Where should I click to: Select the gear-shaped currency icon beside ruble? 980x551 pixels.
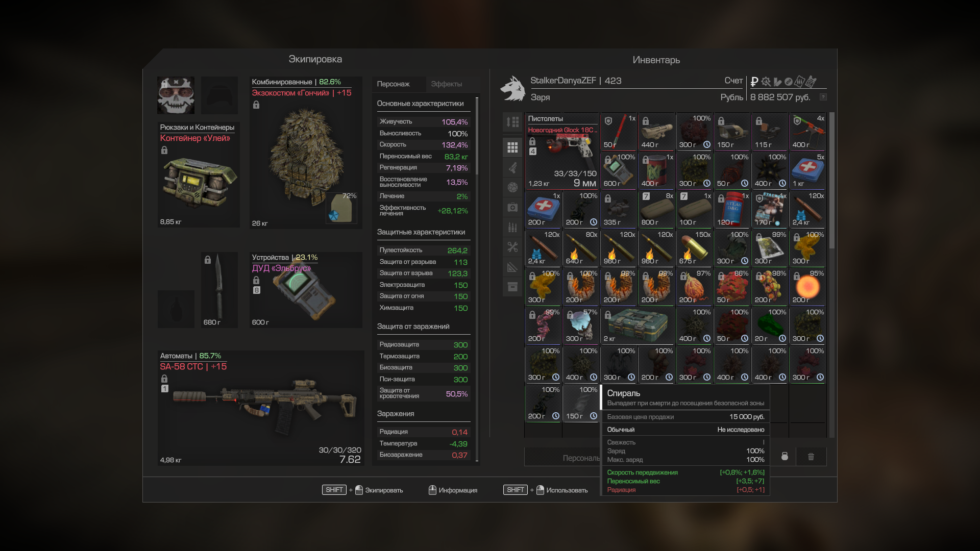[x=766, y=81]
